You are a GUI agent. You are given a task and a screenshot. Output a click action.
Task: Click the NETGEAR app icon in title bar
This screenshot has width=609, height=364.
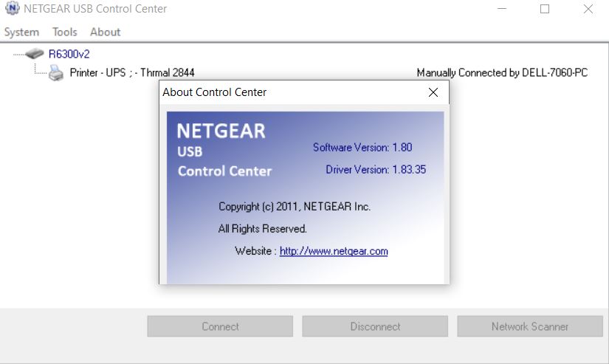pos(12,9)
